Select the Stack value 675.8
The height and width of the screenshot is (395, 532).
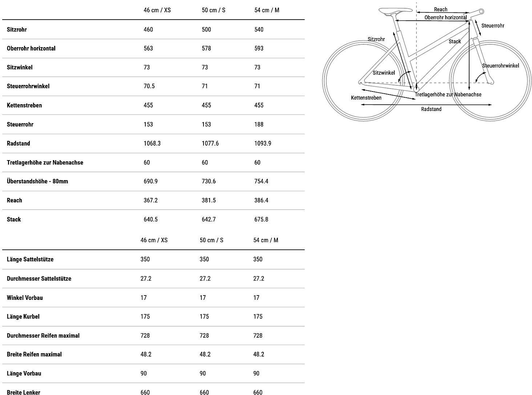(261, 219)
